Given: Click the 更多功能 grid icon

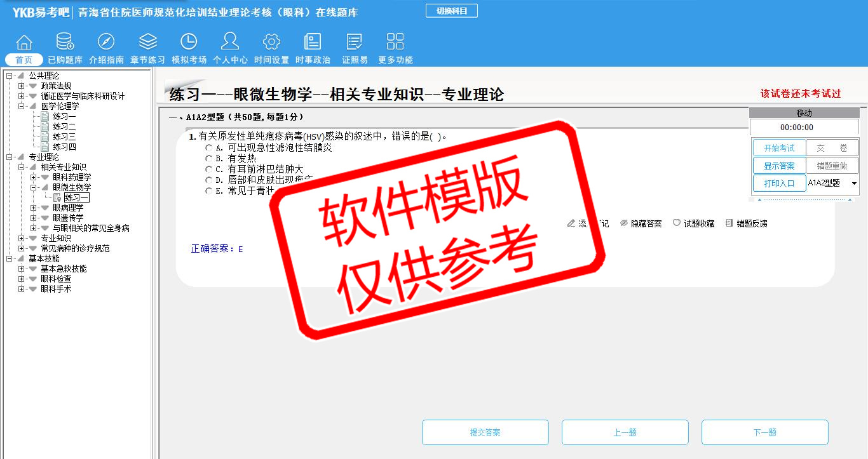Looking at the screenshot, I should click(x=395, y=43).
